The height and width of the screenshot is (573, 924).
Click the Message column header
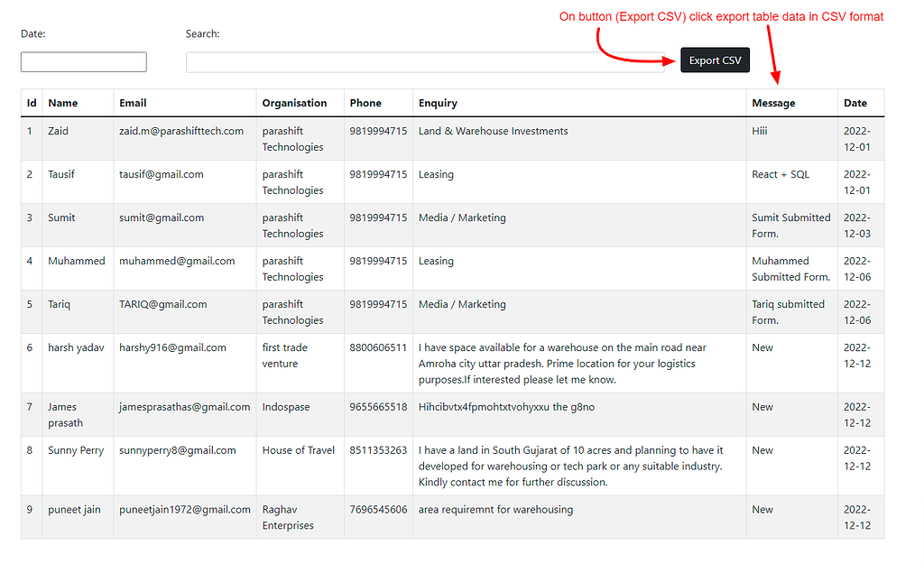tap(773, 102)
